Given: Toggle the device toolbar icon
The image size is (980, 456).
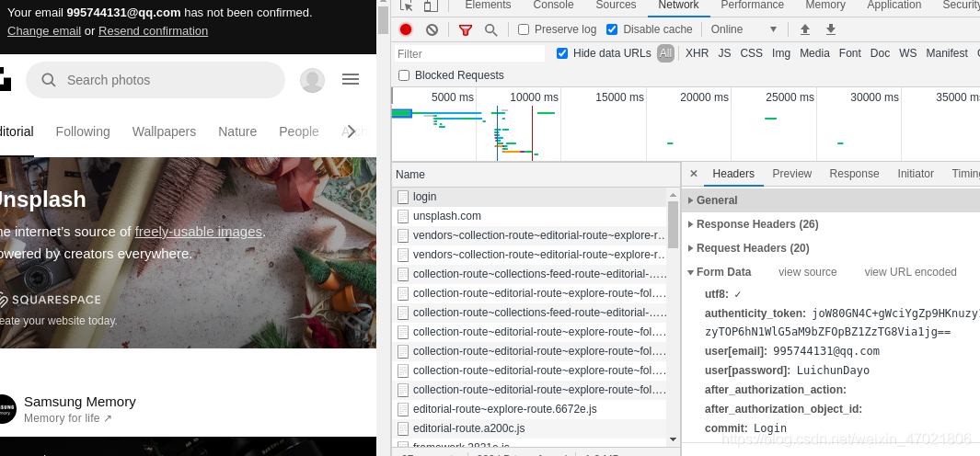Looking at the screenshot, I should point(431,5).
